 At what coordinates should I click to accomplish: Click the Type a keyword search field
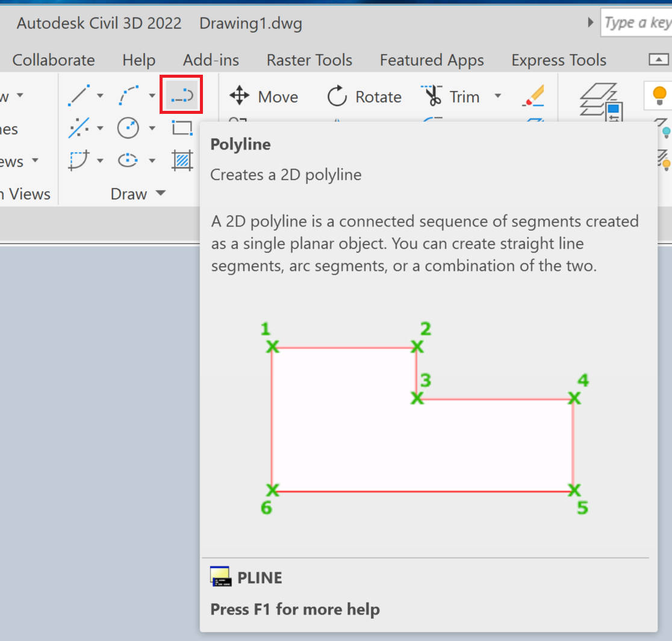tap(640, 22)
